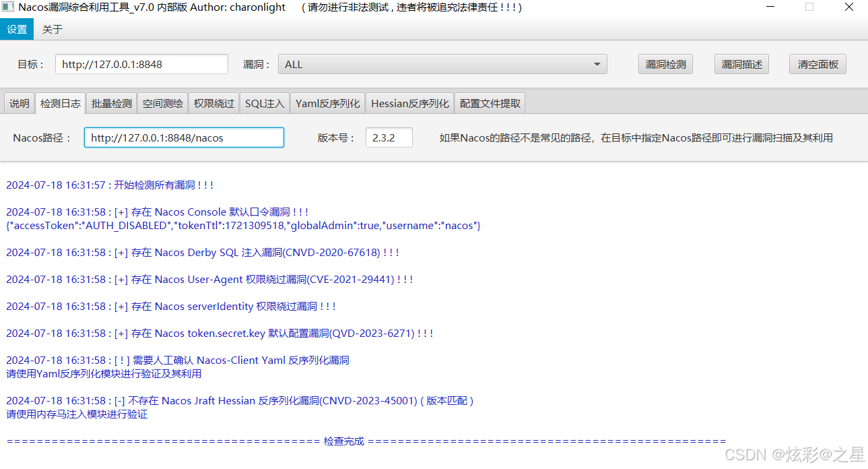Click the 漏洞检测 button
868x469 pixels.
(x=665, y=65)
